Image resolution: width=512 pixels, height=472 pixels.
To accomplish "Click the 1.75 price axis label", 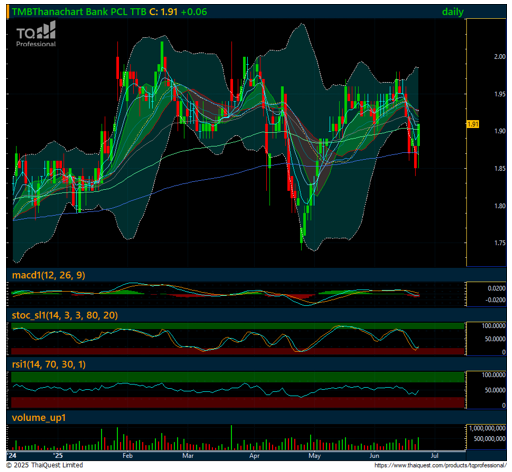I will tap(500, 243).
